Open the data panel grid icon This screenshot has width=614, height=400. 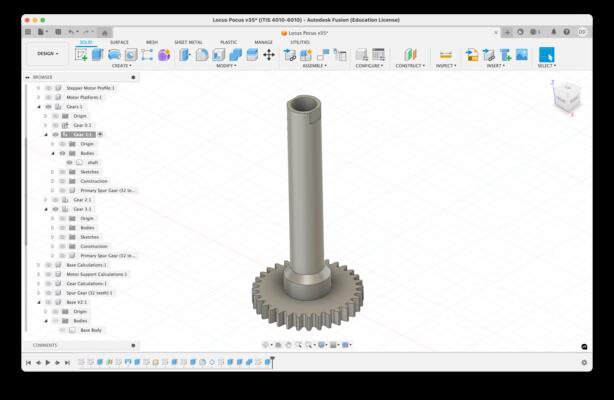pos(28,32)
